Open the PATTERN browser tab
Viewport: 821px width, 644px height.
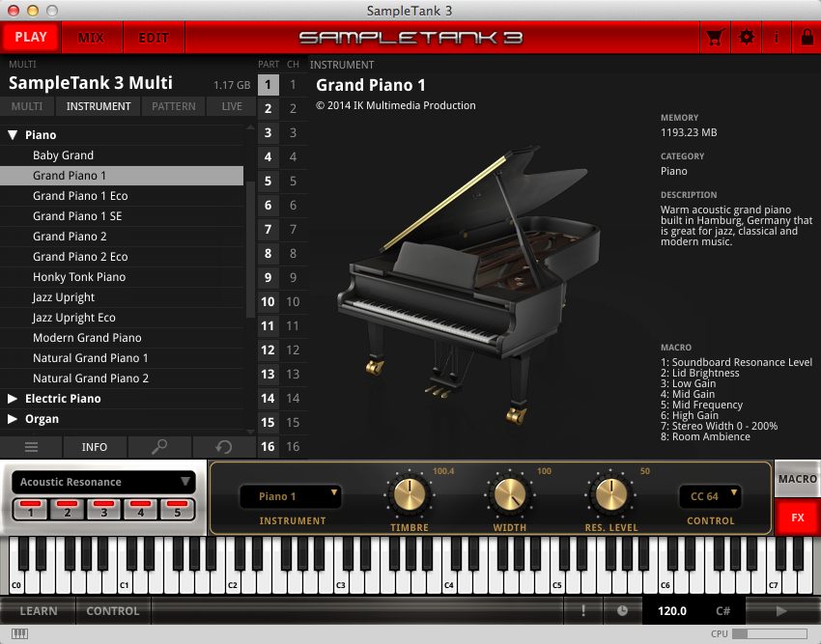coord(174,106)
